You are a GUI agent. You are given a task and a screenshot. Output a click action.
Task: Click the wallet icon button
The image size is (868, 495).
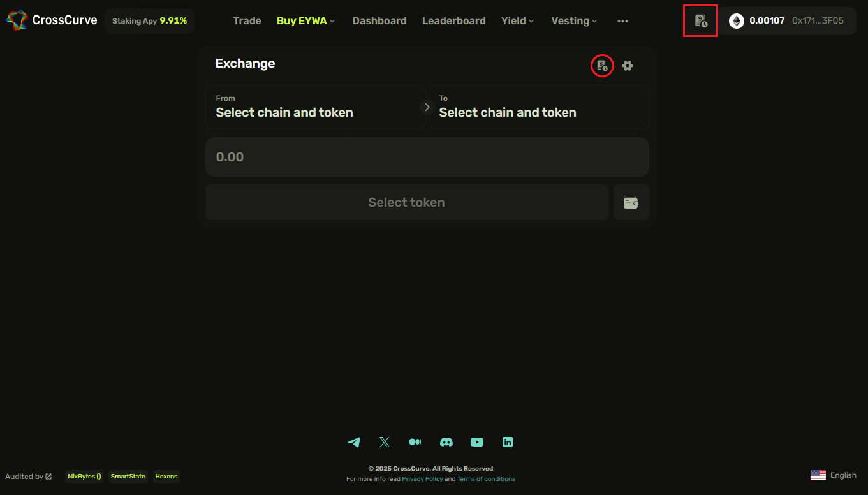click(x=631, y=203)
